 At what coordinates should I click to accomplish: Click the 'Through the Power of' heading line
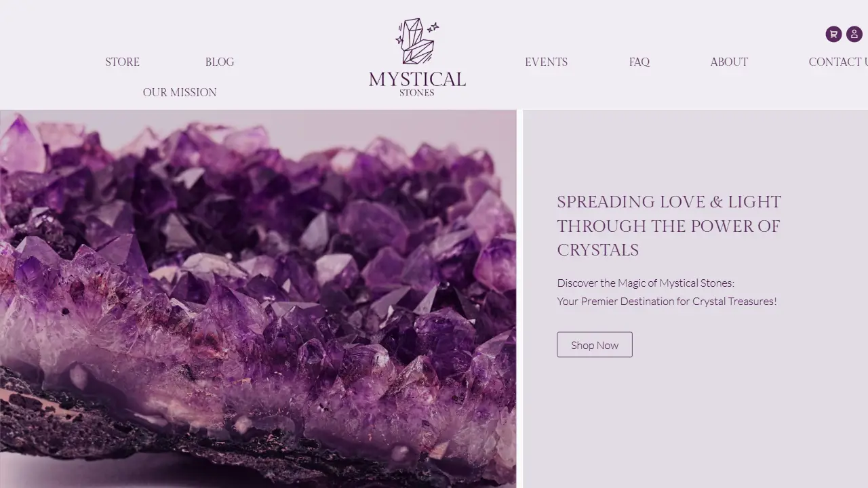click(669, 226)
